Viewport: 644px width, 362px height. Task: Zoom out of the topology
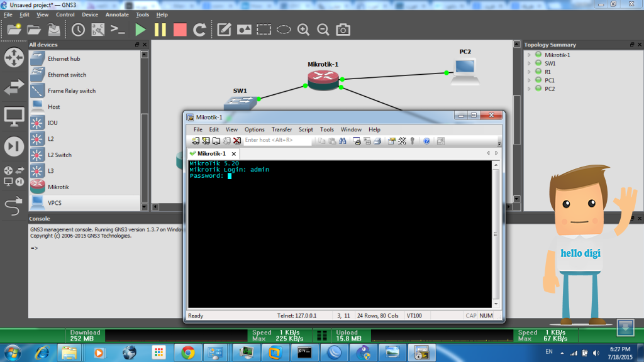coord(323,30)
